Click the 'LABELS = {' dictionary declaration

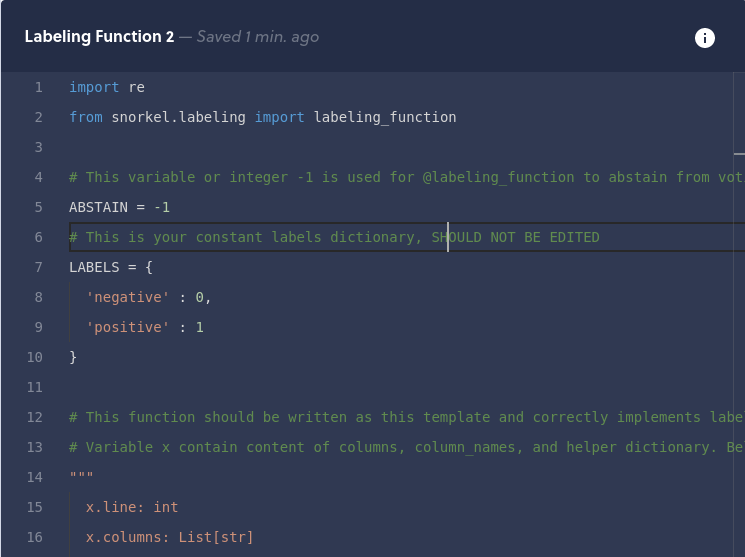110,267
